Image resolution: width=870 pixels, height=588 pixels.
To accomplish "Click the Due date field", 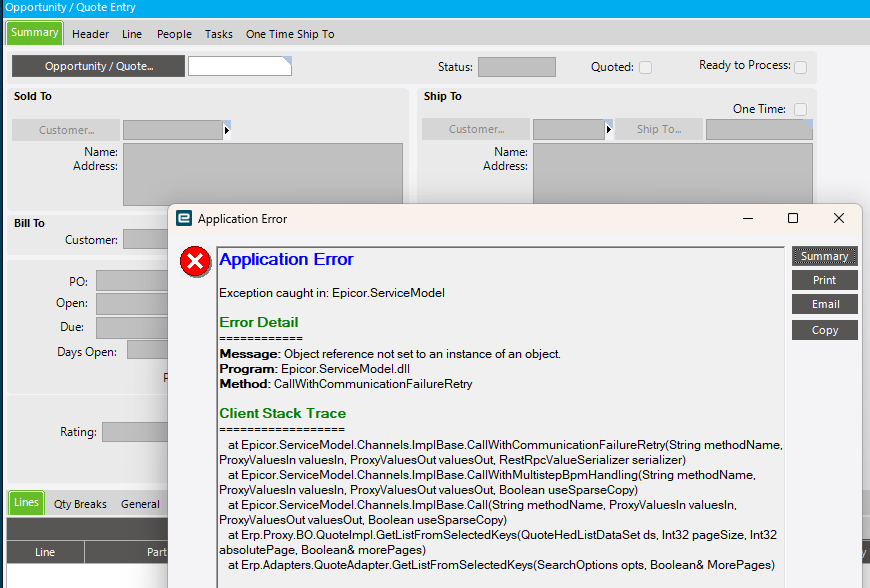I will click(x=132, y=328).
